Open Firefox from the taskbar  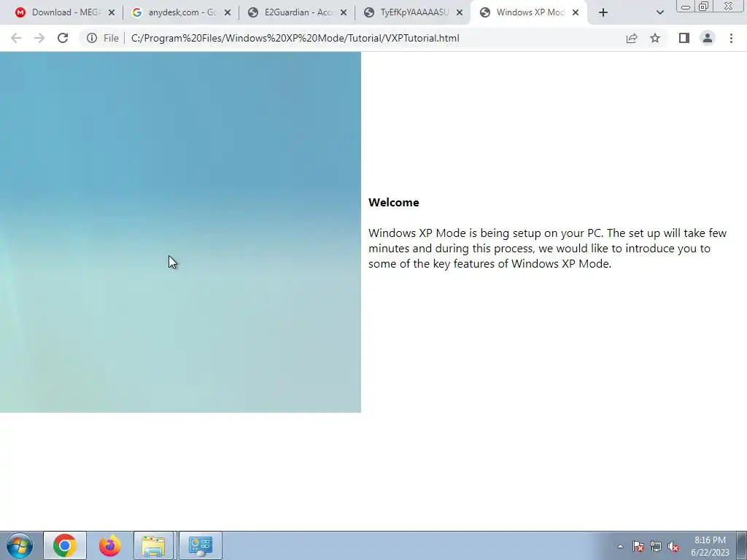pyautogui.click(x=109, y=545)
